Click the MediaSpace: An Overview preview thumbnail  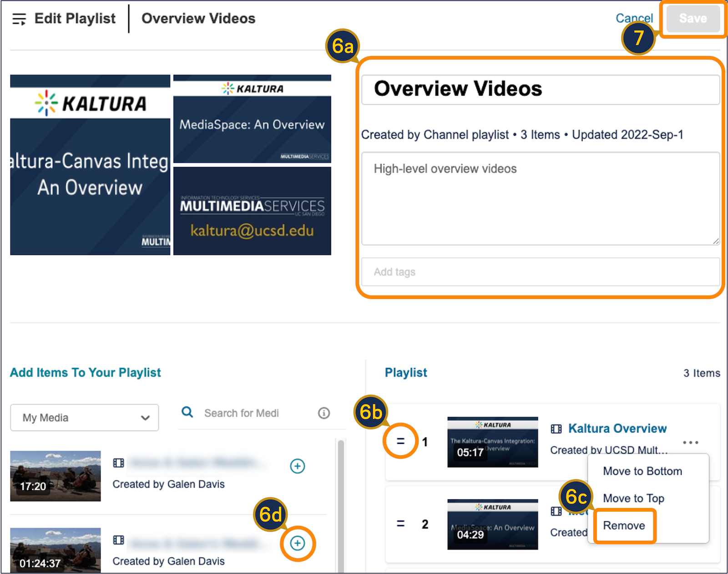[252, 119]
